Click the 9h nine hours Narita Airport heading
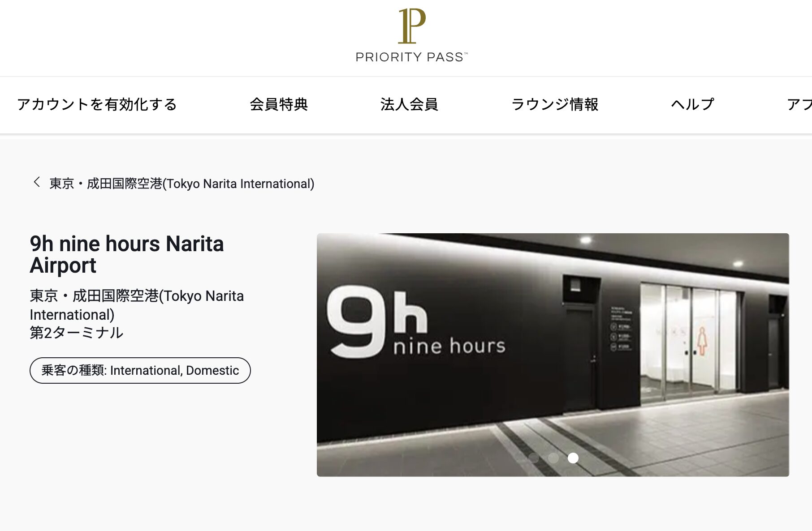The image size is (812, 531). 127,254
